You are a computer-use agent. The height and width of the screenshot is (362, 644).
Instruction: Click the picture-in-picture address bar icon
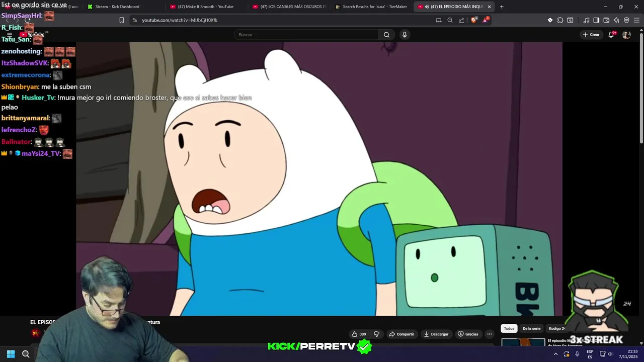pyautogui.click(x=439, y=20)
